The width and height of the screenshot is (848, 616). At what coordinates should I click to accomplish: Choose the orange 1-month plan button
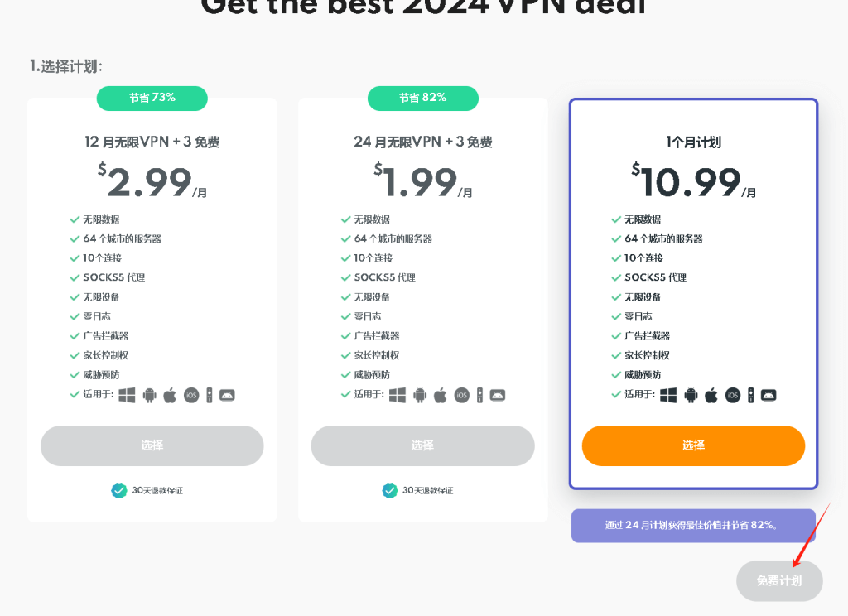[693, 445]
